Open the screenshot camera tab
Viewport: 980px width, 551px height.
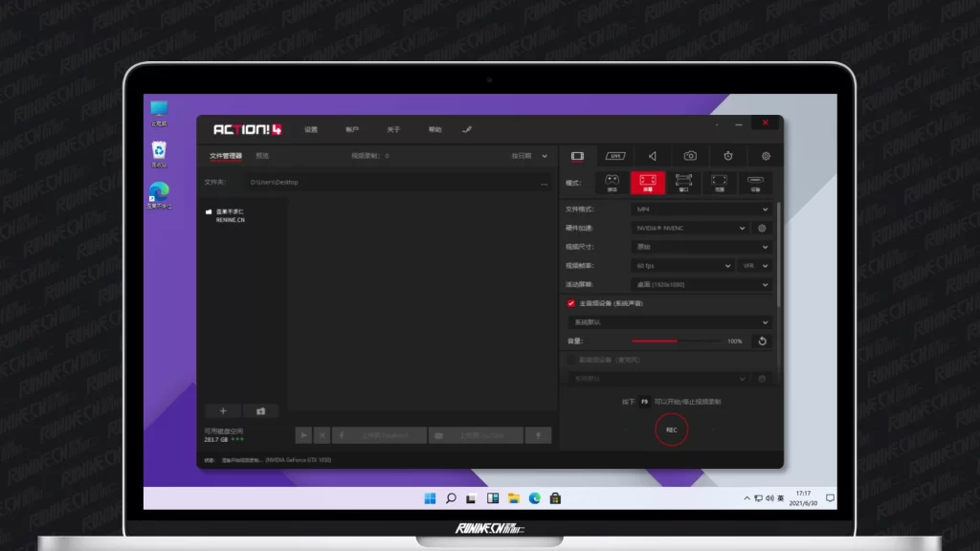(690, 156)
